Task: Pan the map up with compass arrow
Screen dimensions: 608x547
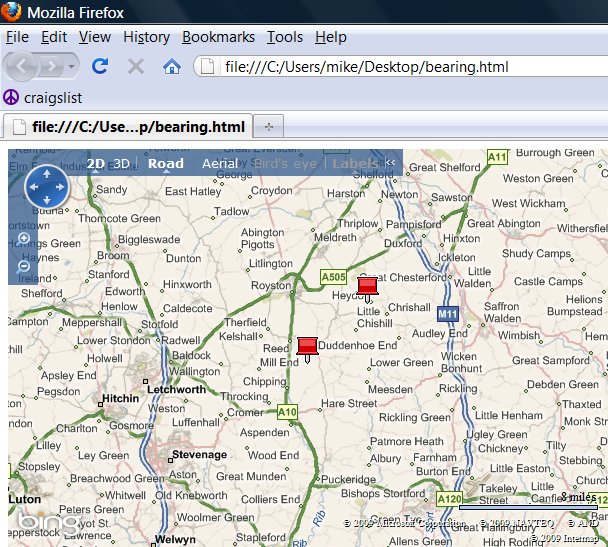Action: point(47,174)
